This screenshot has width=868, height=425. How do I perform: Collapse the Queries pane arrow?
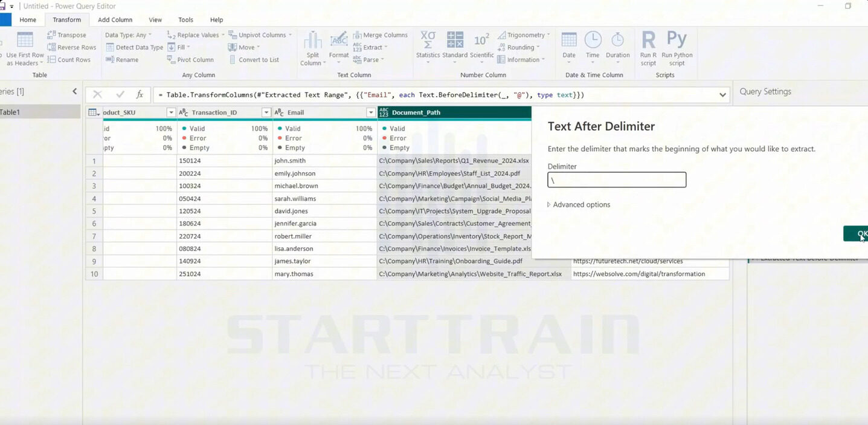click(75, 91)
